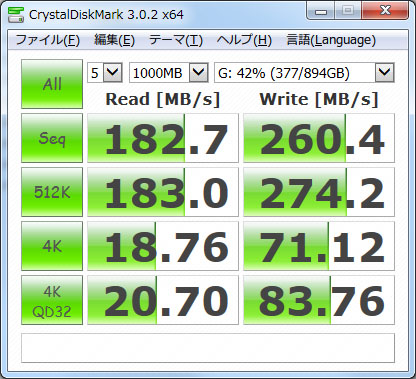Start the Seq benchmark test

(52, 138)
